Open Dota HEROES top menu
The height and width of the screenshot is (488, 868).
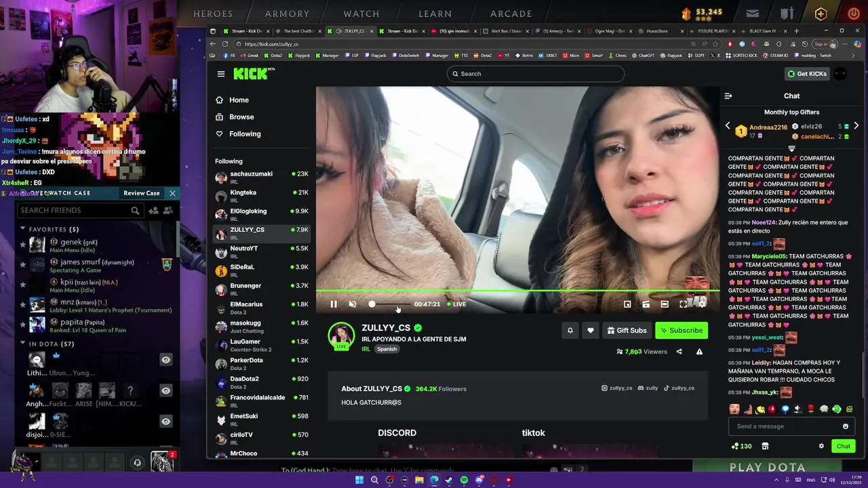click(x=213, y=14)
